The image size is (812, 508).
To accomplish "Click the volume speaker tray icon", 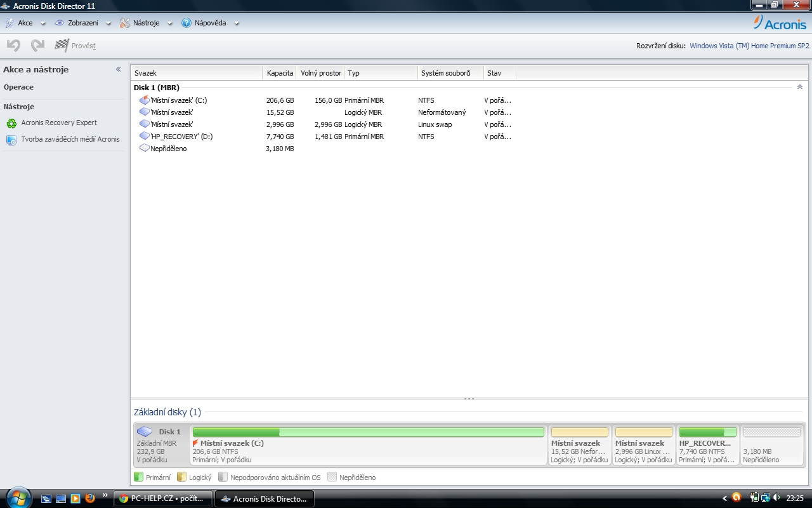I will pyautogui.click(x=776, y=498).
